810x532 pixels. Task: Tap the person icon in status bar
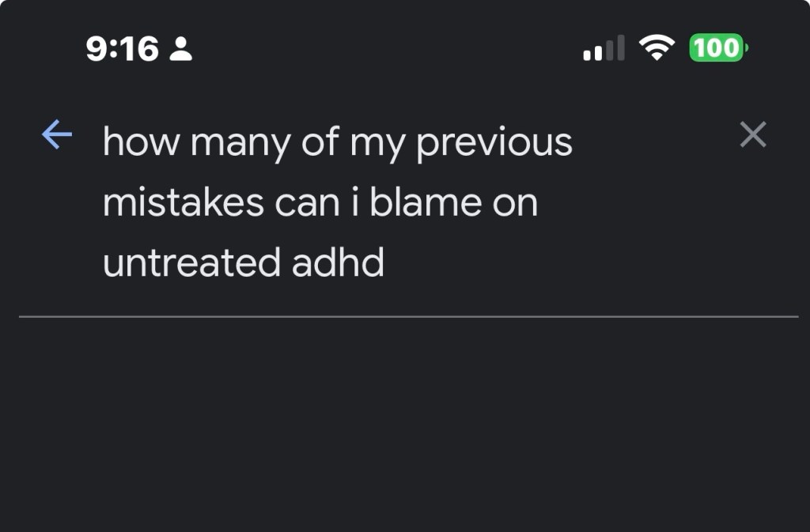181,49
